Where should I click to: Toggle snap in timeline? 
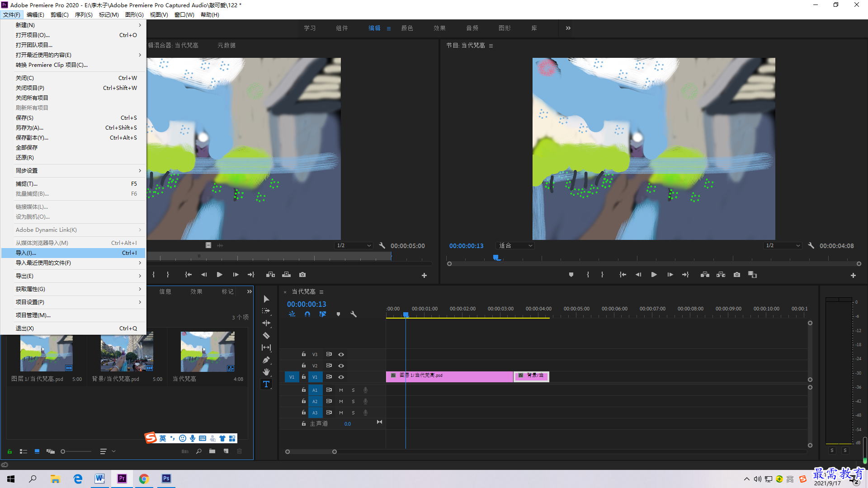pos(307,314)
